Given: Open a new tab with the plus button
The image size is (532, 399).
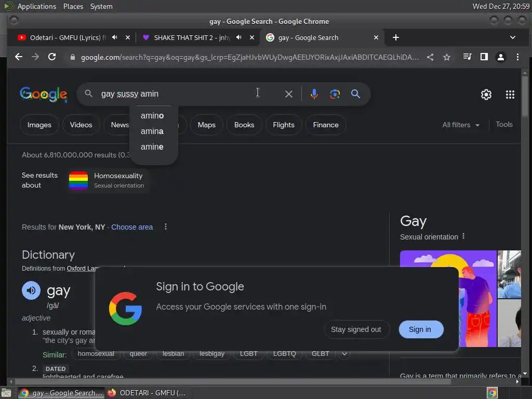Looking at the screenshot, I should coord(395,37).
